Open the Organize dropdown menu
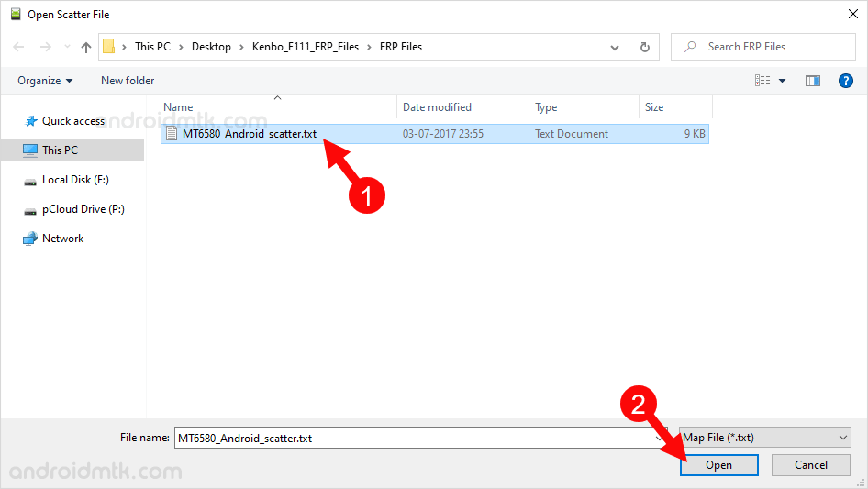 pyautogui.click(x=45, y=81)
